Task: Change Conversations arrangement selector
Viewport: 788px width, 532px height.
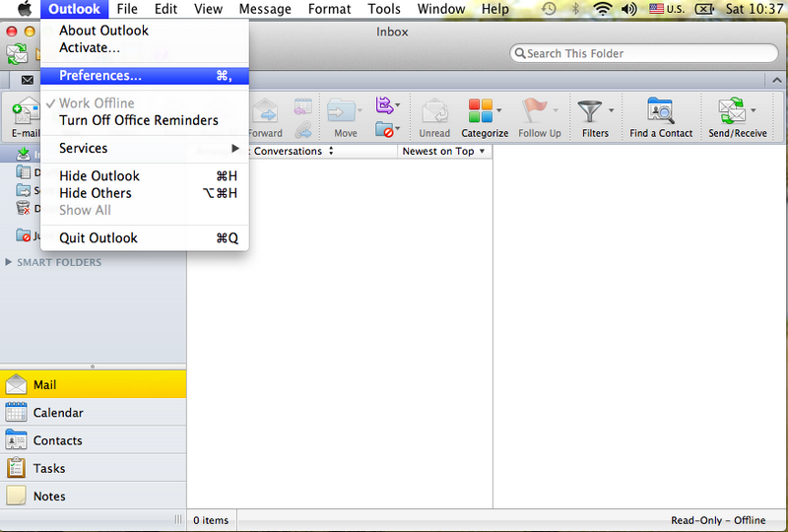Action: click(293, 151)
